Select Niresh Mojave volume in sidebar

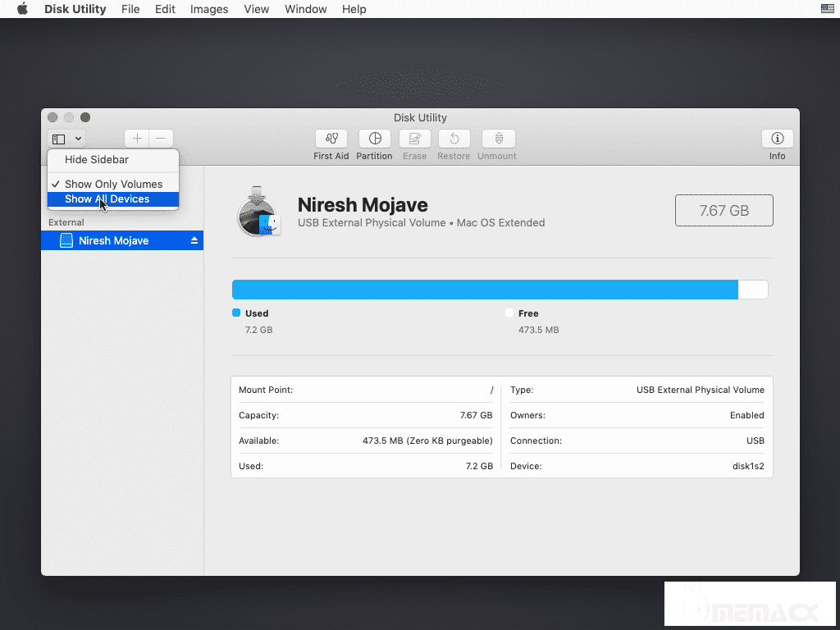pyautogui.click(x=113, y=240)
